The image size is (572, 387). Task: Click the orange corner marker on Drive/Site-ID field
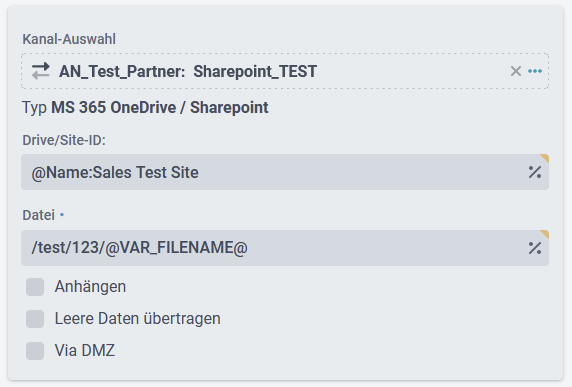(545, 158)
